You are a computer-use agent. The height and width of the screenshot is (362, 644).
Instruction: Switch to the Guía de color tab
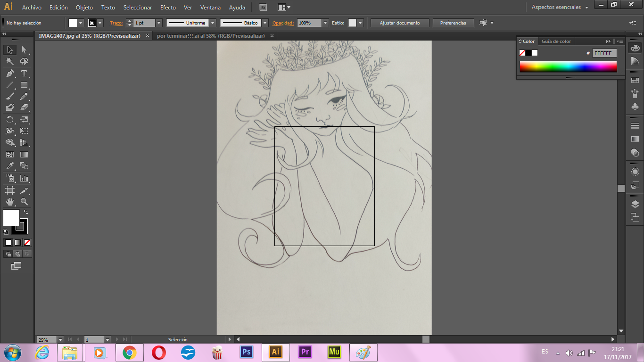pos(556,41)
